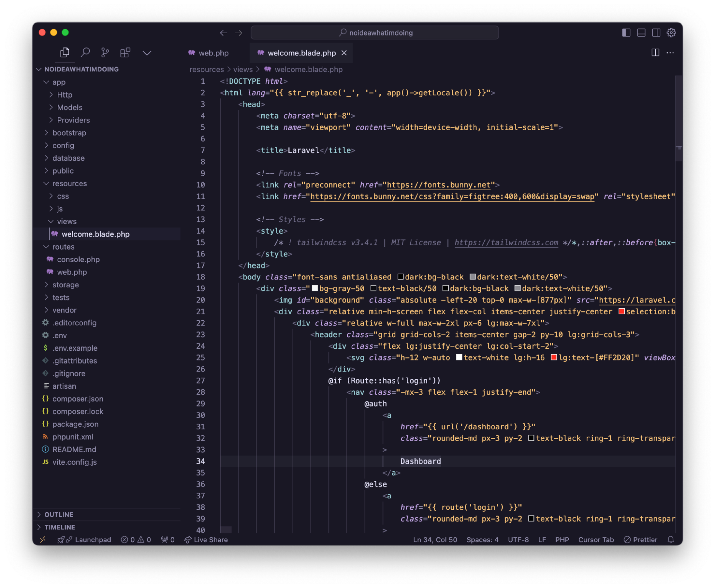Click the Live Share status button

coord(206,540)
